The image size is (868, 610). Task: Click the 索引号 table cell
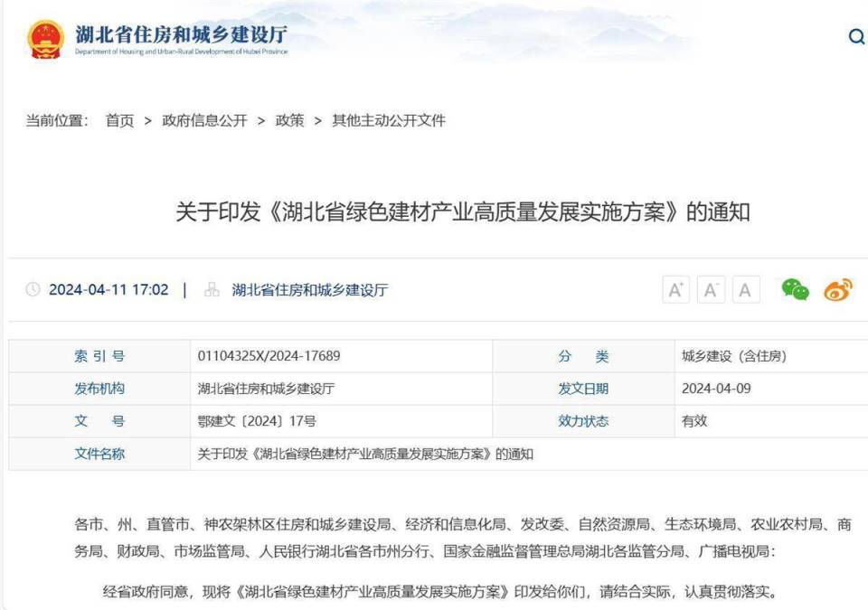click(99, 356)
